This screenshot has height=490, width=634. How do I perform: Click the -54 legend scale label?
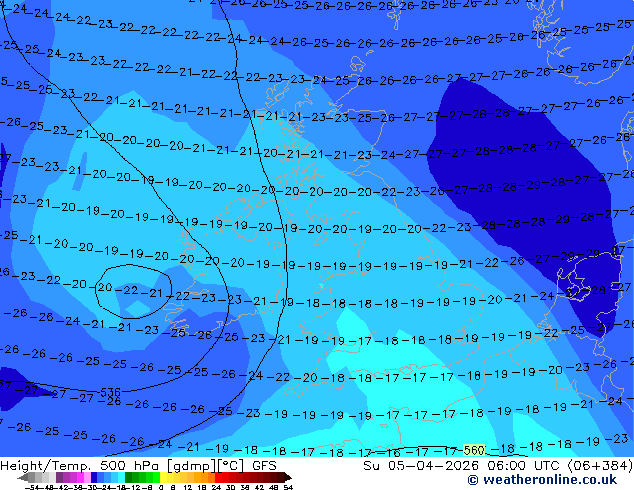click(x=32, y=488)
